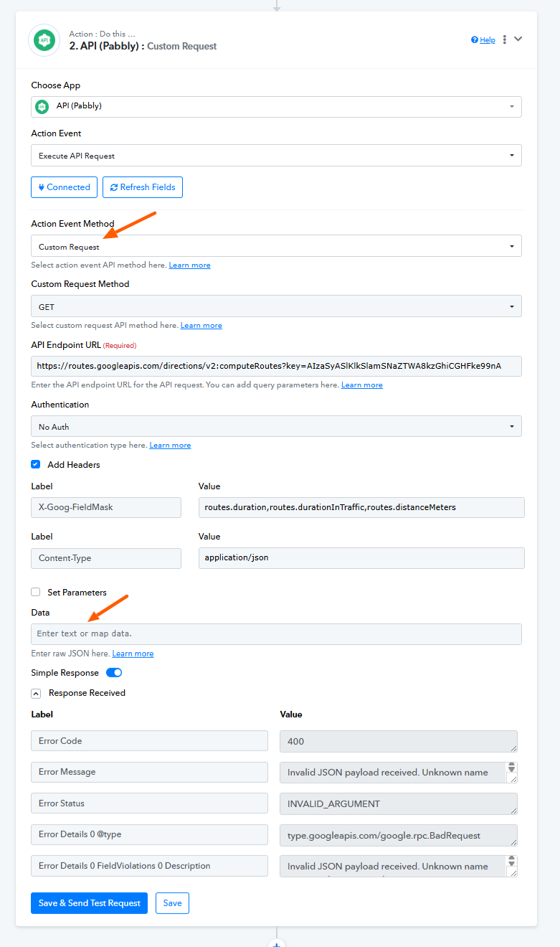Open the Action Event Method dropdown
This screenshot has height=947, width=560.
point(276,246)
